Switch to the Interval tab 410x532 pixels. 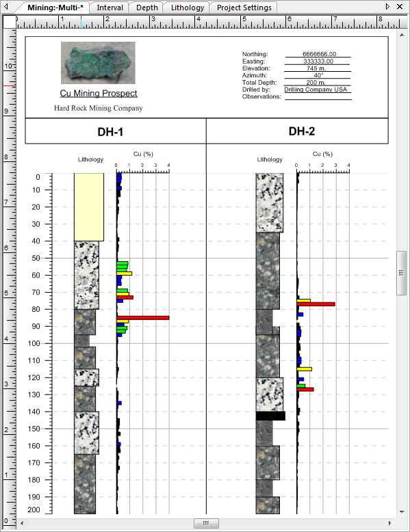click(x=110, y=8)
